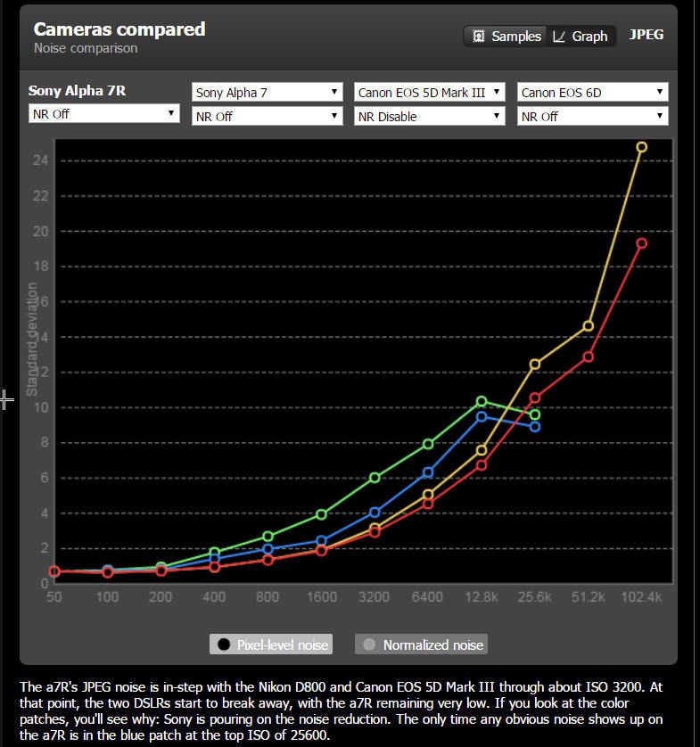Open the NR Disable dropdown
This screenshot has height=747, width=700.
[x=429, y=116]
